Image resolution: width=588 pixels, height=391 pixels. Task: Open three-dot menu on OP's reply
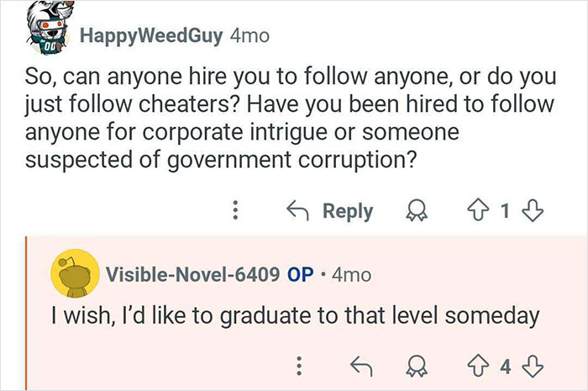click(x=297, y=365)
